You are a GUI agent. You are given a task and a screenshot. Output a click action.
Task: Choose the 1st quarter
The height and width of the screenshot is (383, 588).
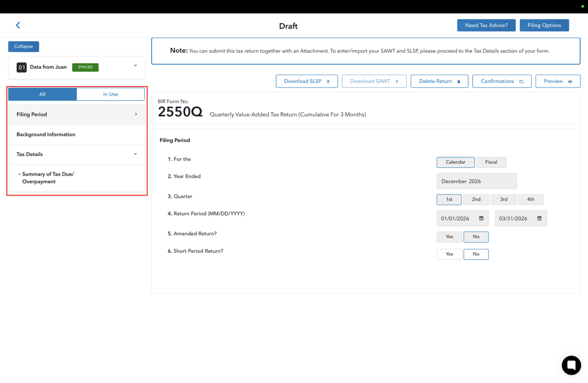coord(449,199)
